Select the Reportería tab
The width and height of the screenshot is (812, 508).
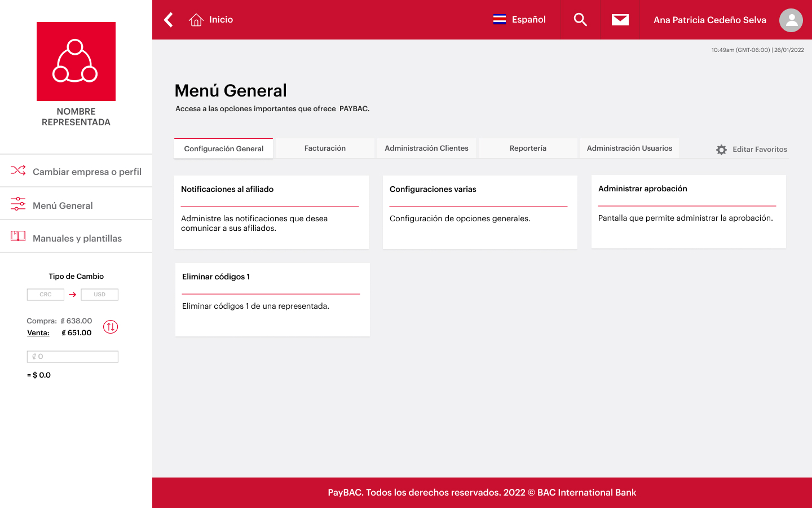click(x=528, y=148)
